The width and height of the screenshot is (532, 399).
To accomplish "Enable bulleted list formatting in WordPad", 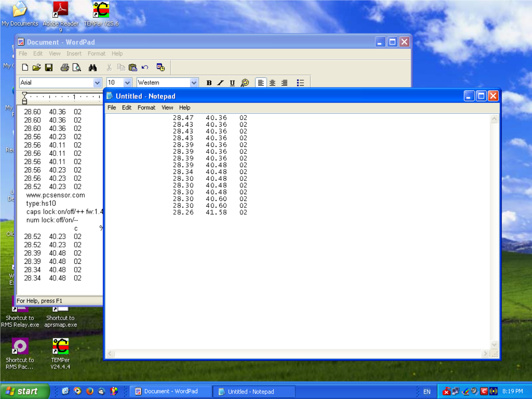I will (x=300, y=82).
